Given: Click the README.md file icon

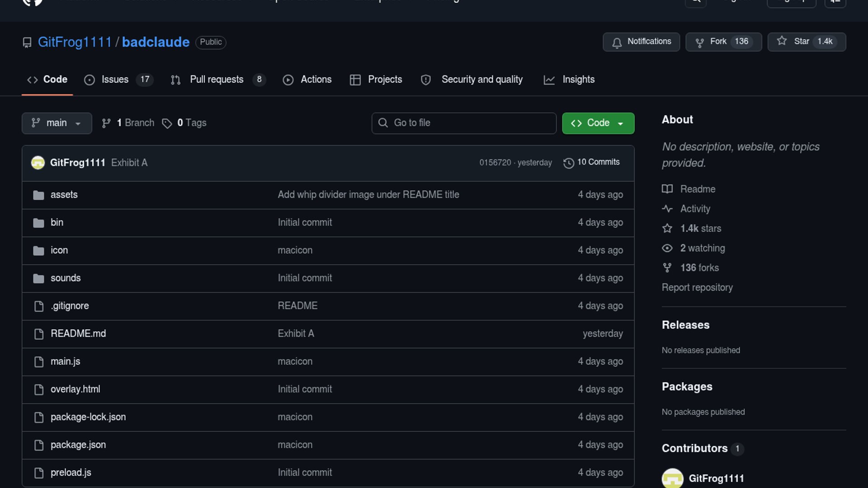Looking at the screenshot, I should coord(39,334).
